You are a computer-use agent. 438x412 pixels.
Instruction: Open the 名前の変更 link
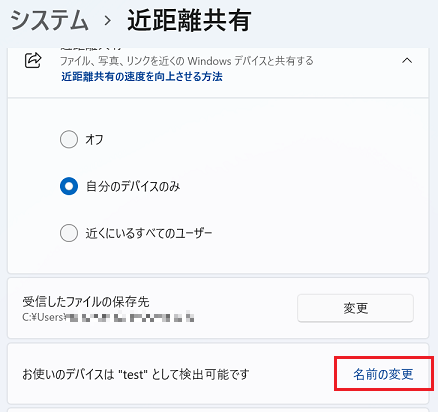(383, 374)
